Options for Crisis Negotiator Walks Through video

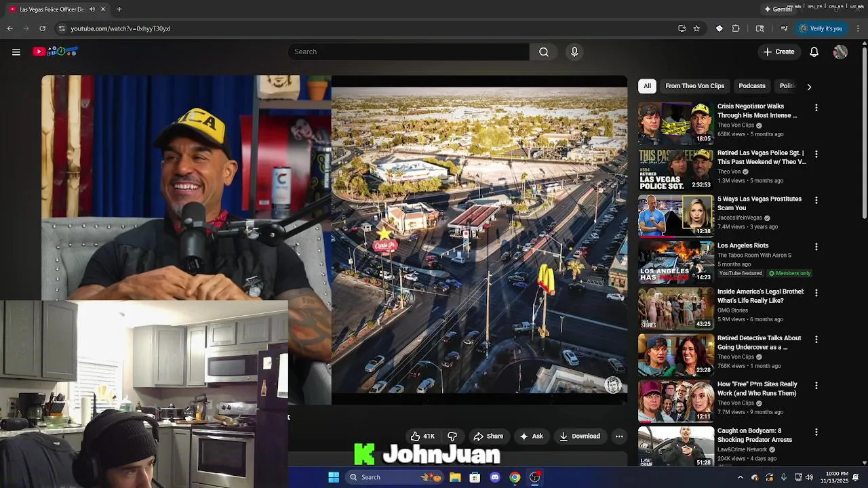click(x=816, y=108)
